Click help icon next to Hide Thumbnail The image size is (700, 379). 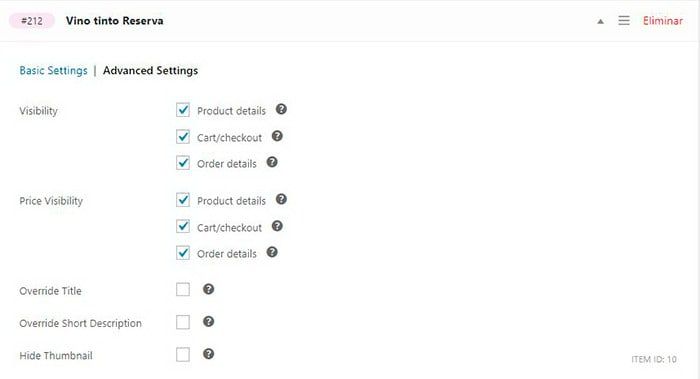click(208, 354)
